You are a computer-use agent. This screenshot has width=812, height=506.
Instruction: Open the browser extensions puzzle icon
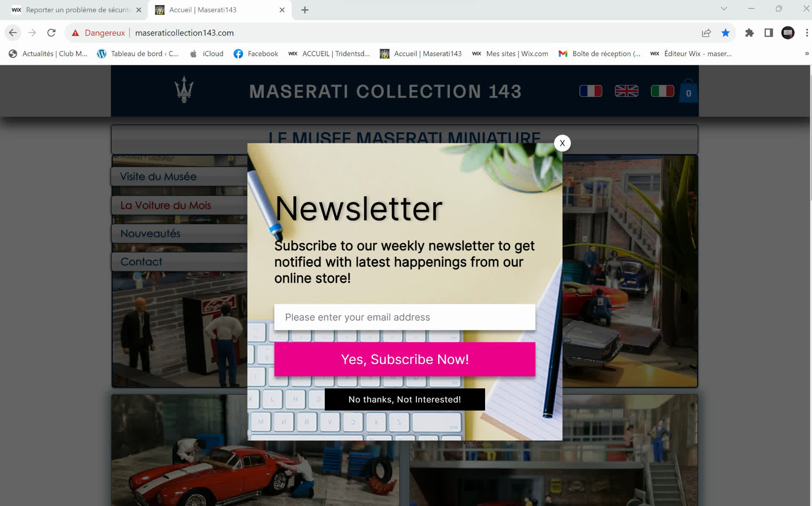coord(749,33)
